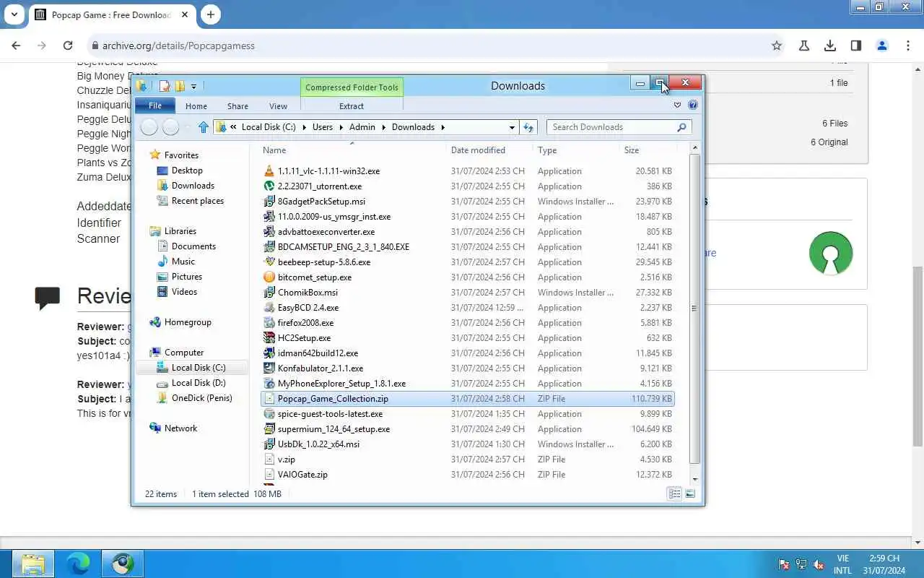Click the Chrome address bar URL
This screenshot has height=578, width=924.
point(178,46)
